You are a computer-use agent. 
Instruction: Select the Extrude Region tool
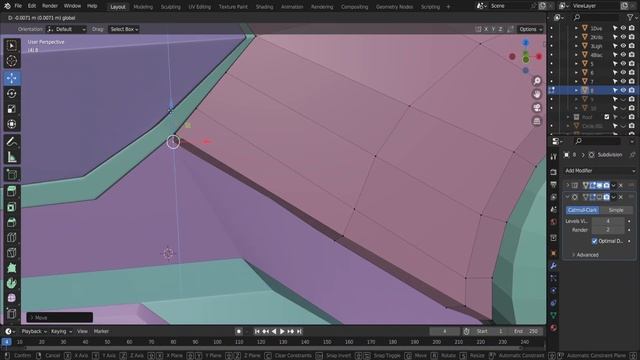11,191
